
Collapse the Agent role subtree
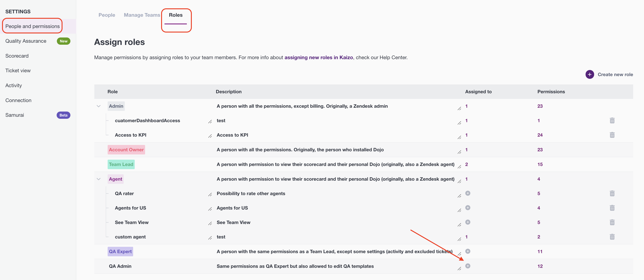(x=99, y=179)
